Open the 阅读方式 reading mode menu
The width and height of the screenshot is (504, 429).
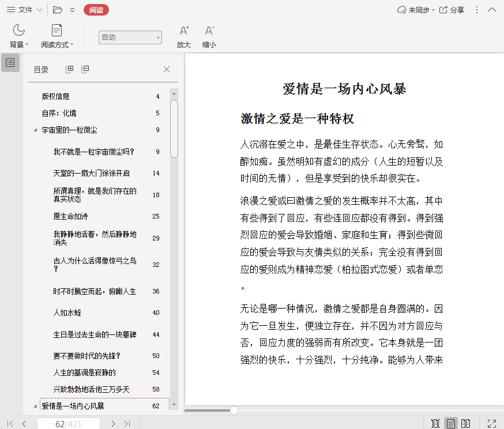(57, 36)
